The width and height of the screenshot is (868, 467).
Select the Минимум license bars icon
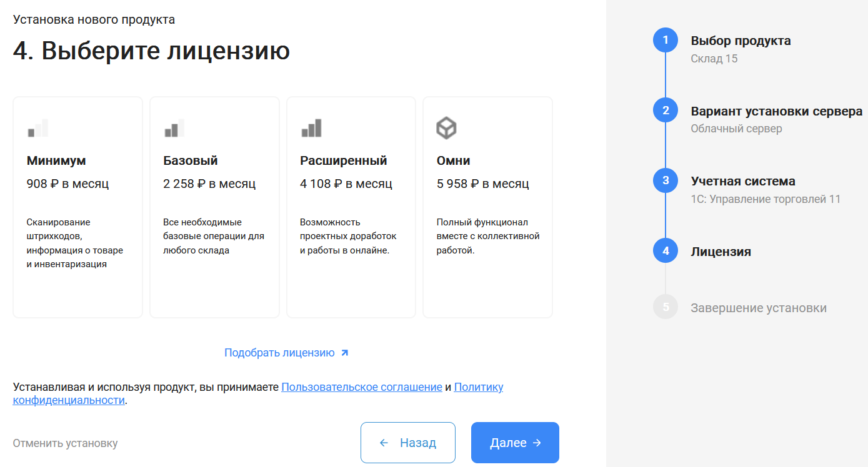(x=37, y=128)
